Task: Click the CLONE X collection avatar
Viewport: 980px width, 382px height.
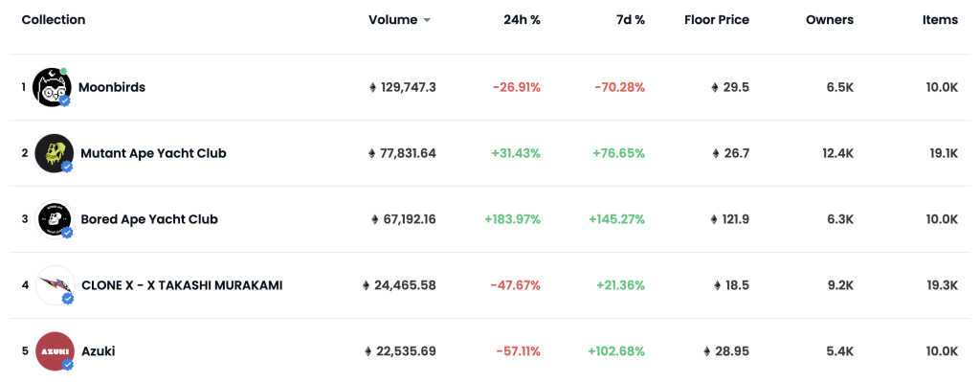Action: click(55, 285)
